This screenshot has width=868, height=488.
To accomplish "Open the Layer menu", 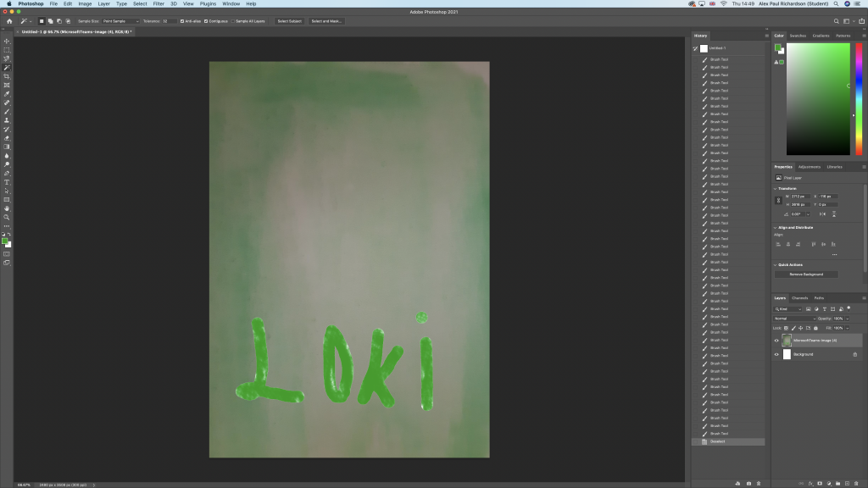I will pyautogui.click(x=103, y=4).
